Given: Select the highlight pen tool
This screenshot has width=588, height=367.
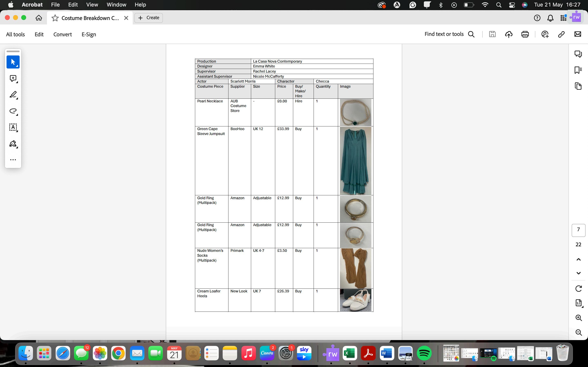Looking at the screenshot, I should (13, 95).
